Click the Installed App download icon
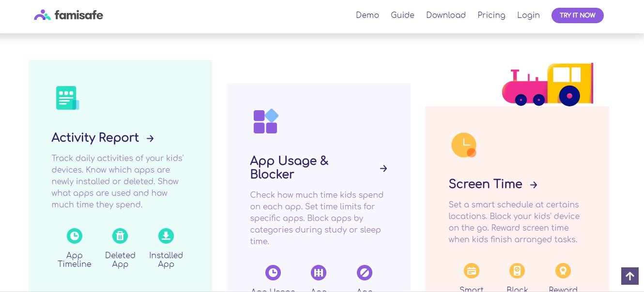The image size is (644, 292). tap(166, 236)
